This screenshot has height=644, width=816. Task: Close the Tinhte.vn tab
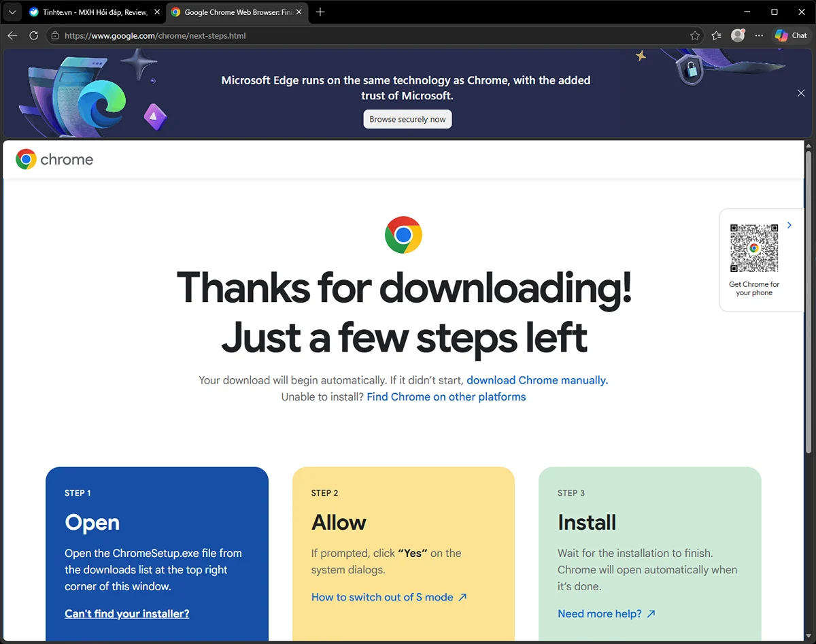click(157, 12)
